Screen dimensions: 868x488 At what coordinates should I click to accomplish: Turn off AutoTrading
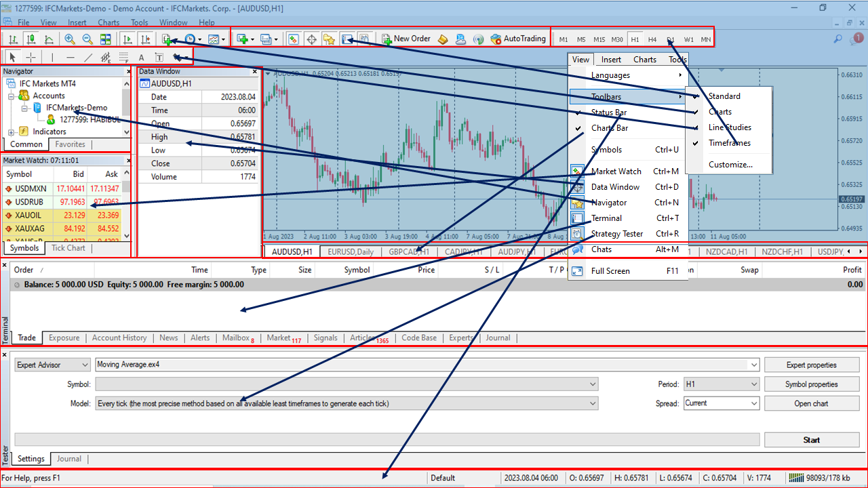[519, 39]
